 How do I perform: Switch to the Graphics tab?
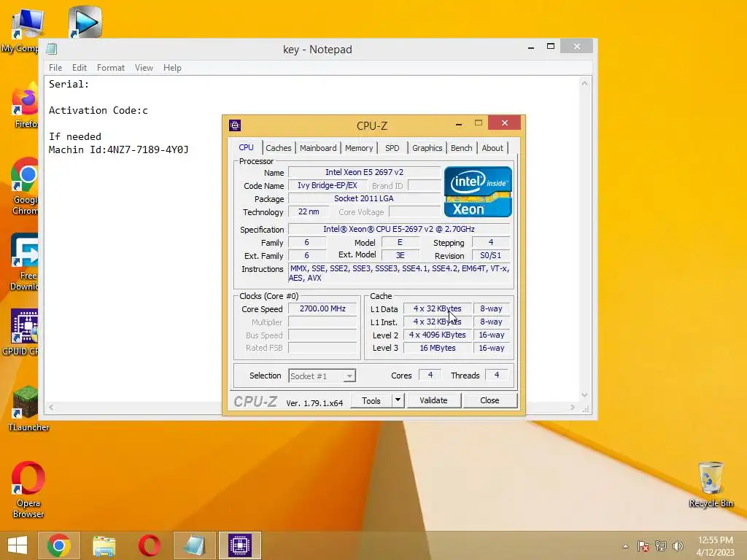(427, 148)
